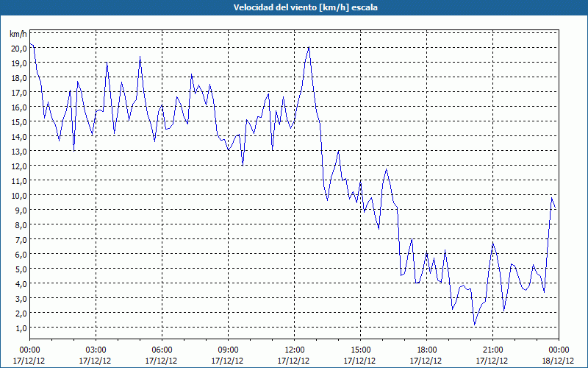The height and width of the screenshot is (368, 588).
Task: Select the 5,0 y-axis value
Action: pos(21,269)
